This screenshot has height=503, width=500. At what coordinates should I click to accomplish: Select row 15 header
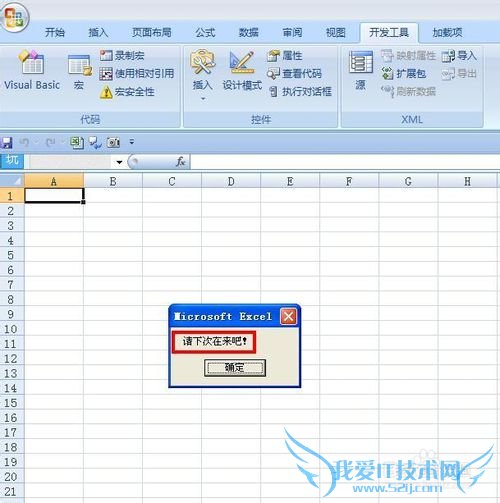(x=11, y=403)
